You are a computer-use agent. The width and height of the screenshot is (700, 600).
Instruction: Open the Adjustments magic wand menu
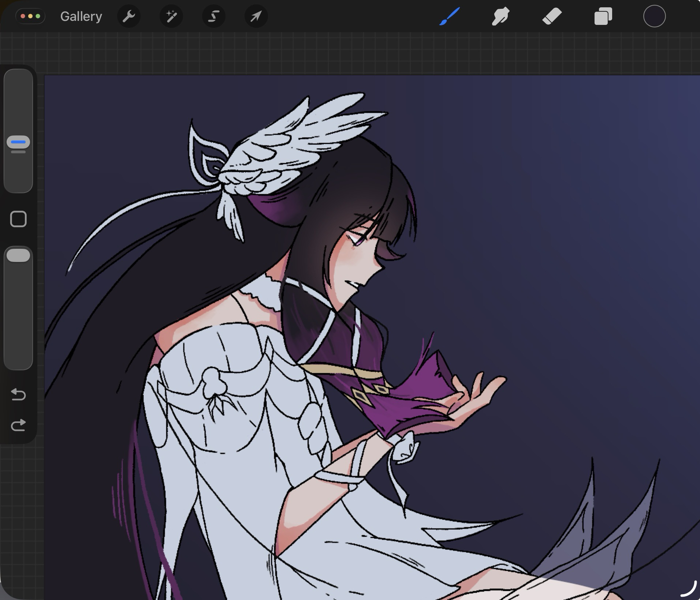171,16
